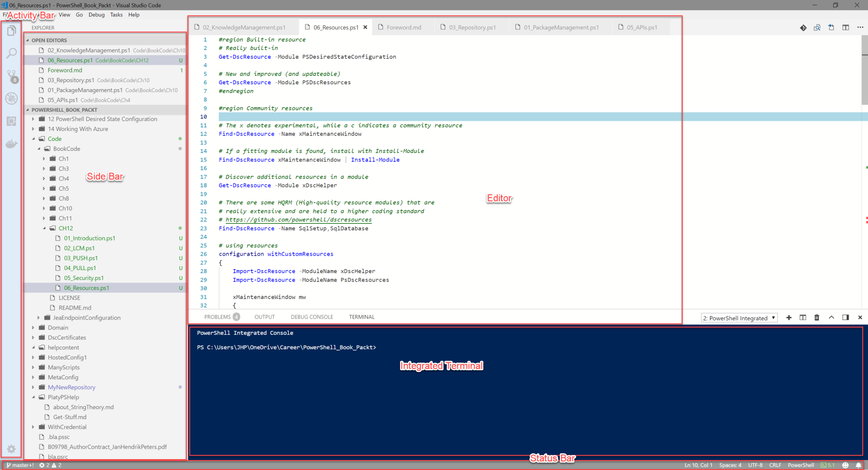Switch to 05_APIs.ps1 tab
868x470 pixels.
click(x=642, y=27)
